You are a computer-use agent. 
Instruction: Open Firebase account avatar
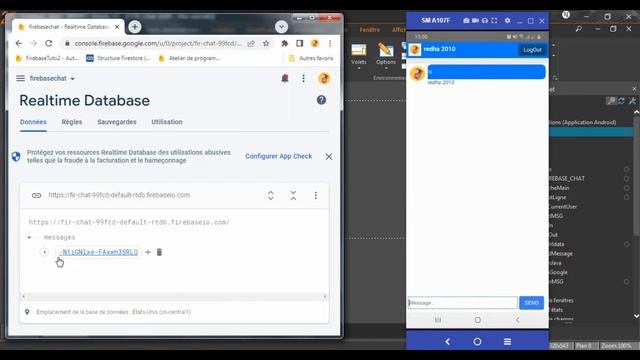pos(324,78)
